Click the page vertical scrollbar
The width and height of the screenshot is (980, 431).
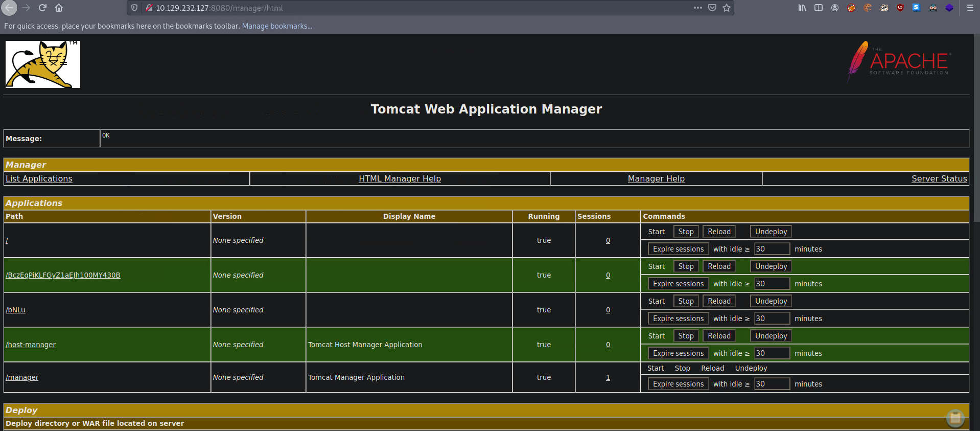976,128
